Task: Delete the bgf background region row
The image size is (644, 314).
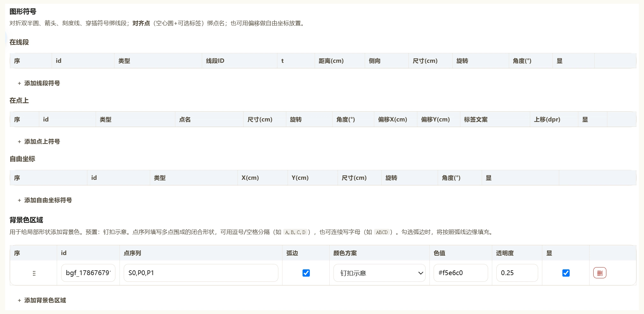Action: coord(600,273)
